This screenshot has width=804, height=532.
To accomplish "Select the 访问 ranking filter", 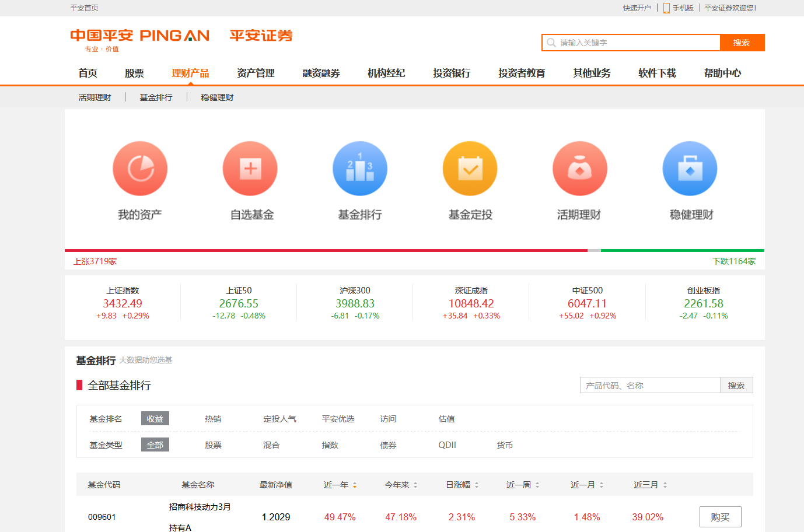I will 388,419.
